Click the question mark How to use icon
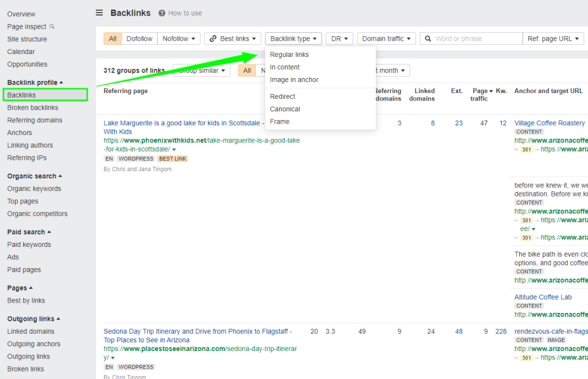Viewport: 588px width, 379px height. (162, 13)
